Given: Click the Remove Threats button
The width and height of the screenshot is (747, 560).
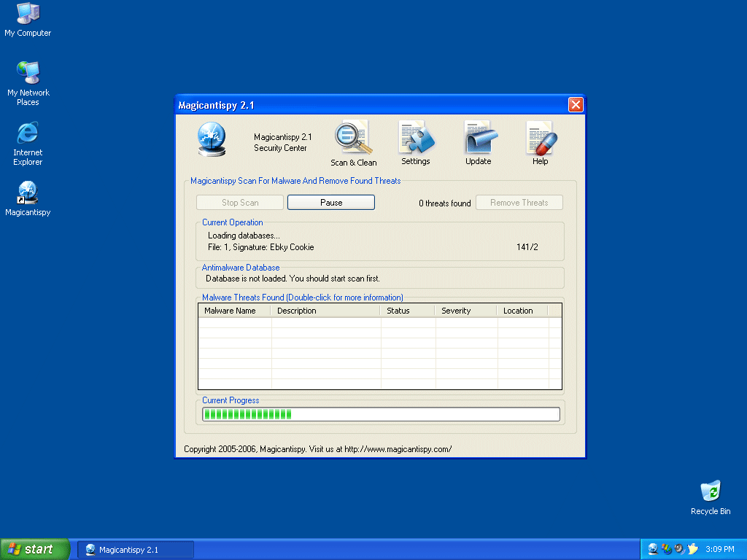Looking at the screenshot, I should point(519,203).
